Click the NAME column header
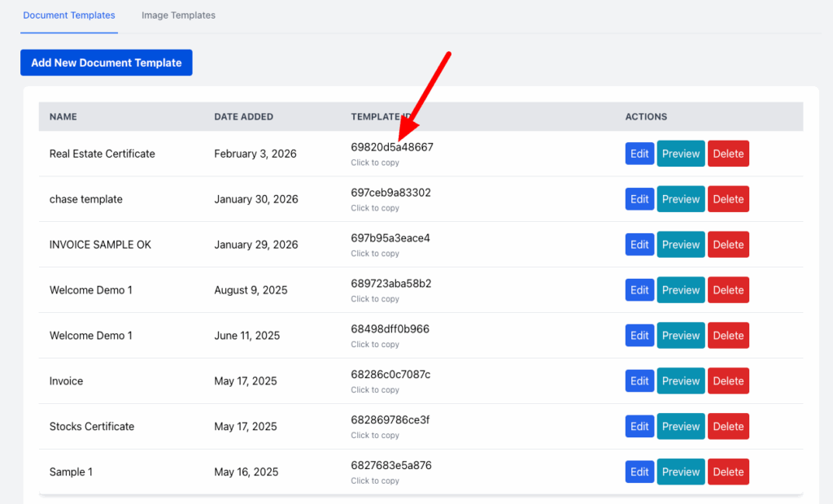 (x=63, y=116)
